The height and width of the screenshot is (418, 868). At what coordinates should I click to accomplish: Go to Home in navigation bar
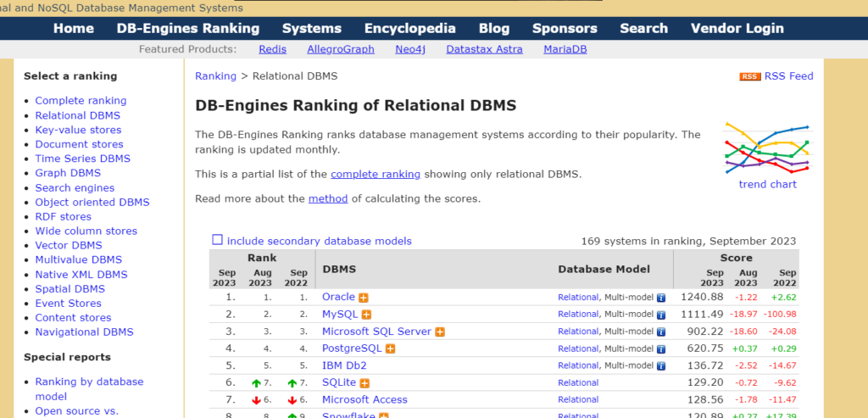(74, 28)
